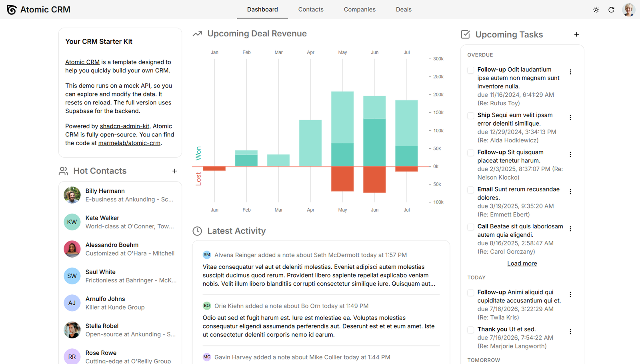Open options menu for Email Sunt rerum task

[x=570, y=192]
